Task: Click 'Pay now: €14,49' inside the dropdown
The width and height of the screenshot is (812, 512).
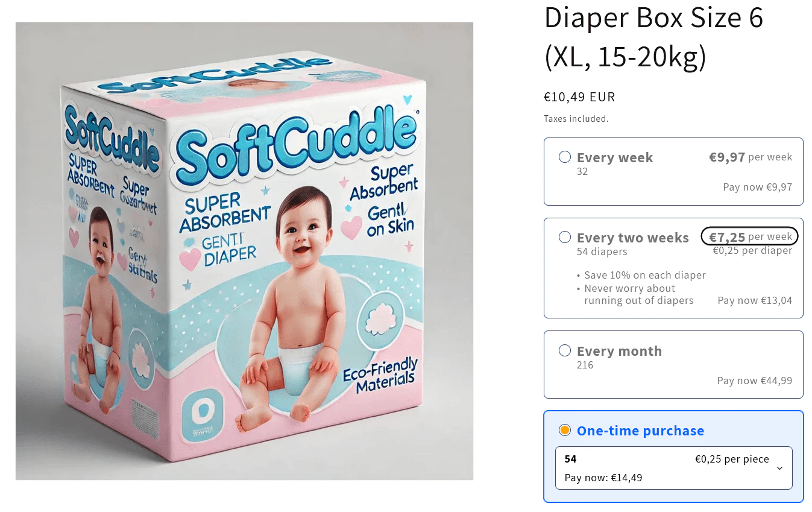Action: tap(603, 478)
